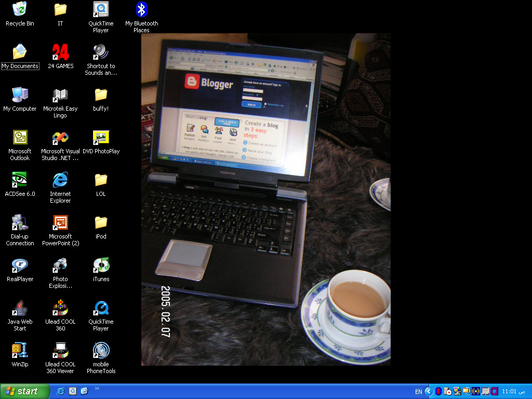Open the Shortcut to Sounds icon
This screenshot has width=532, height=399.
pos(101,60)
